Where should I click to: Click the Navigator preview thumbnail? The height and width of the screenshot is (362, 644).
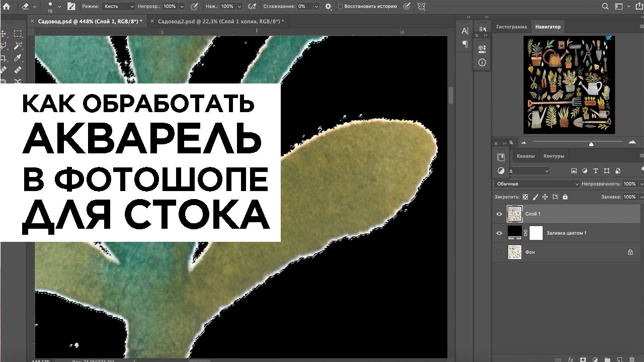tap(569, 84)
